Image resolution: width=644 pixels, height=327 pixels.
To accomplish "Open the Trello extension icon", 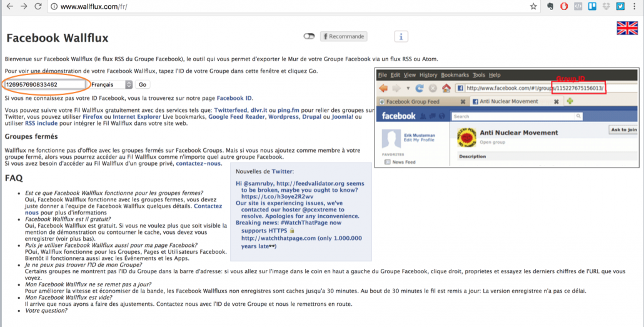I will 592,6.
